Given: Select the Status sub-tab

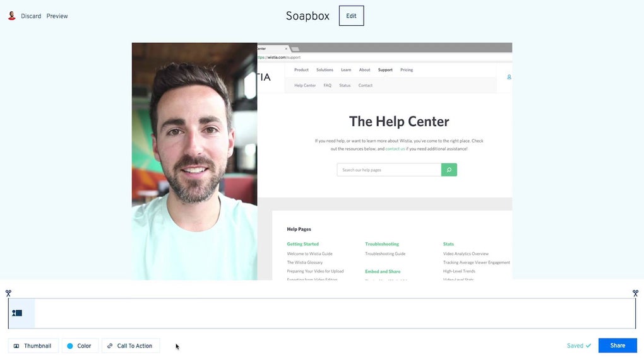Looking at the screenshot, I should coord(345,85).
